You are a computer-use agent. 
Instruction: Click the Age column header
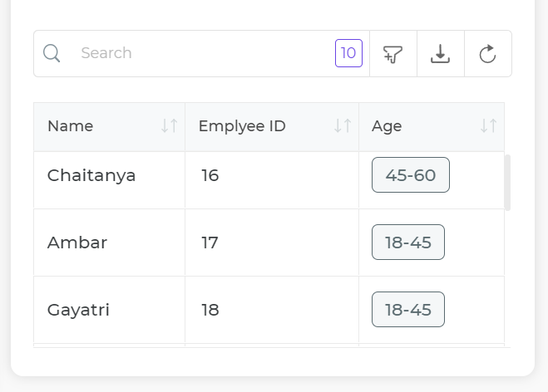387,126
